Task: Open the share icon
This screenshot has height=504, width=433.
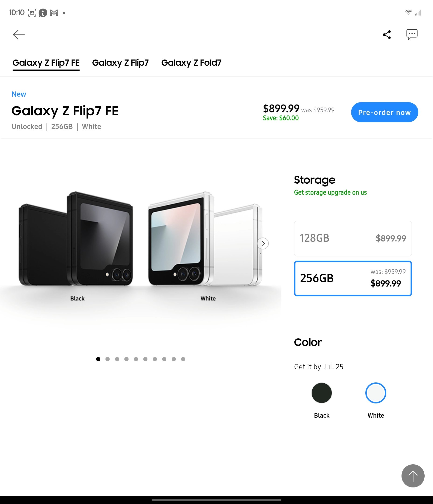Action: coord(387,35)
